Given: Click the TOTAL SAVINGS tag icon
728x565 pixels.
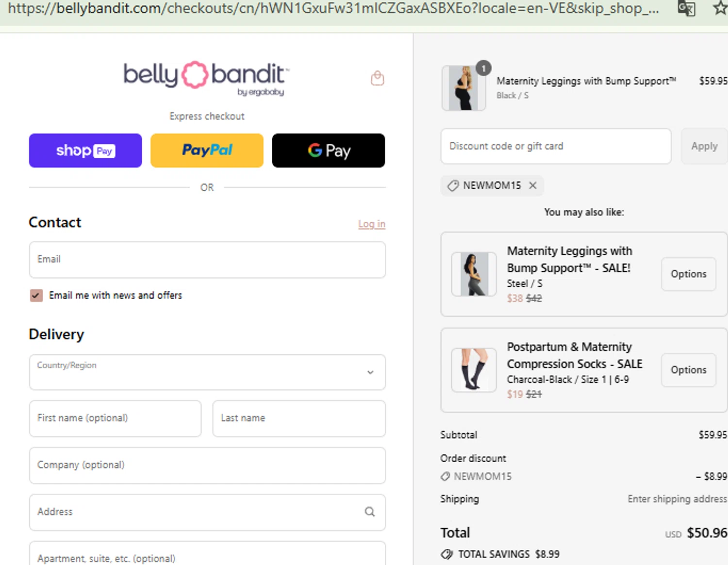Looking at the screenshot, I should pos(447,554).
